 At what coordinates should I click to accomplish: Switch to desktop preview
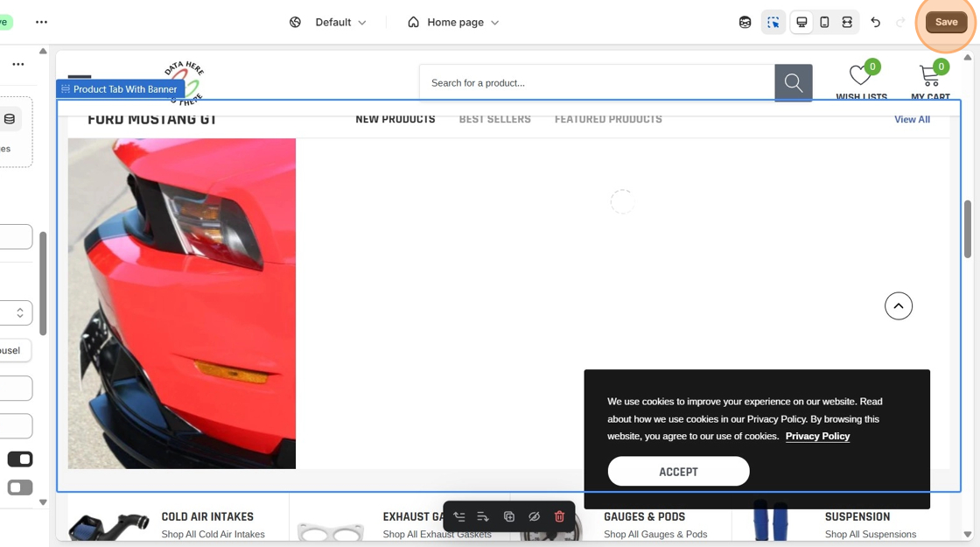[x=801, y=23]
